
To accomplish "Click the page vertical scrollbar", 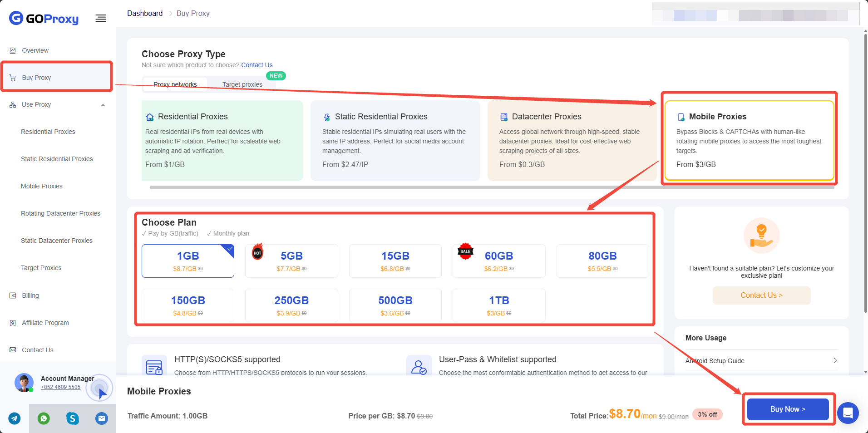I will coord(866,172).
